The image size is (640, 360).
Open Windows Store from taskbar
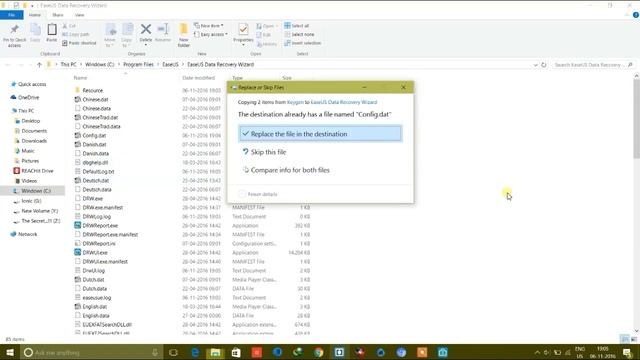[x=236, y=352]
